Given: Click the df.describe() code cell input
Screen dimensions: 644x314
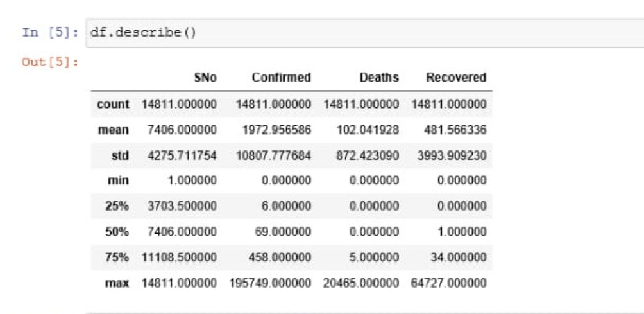Looking at the screenshot, I should [x=365, y=33].
